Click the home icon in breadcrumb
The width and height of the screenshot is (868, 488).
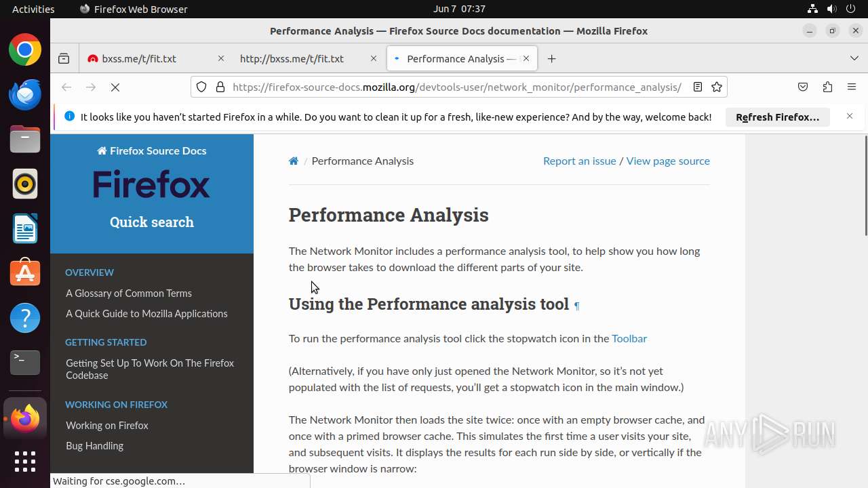pos(294,161)
